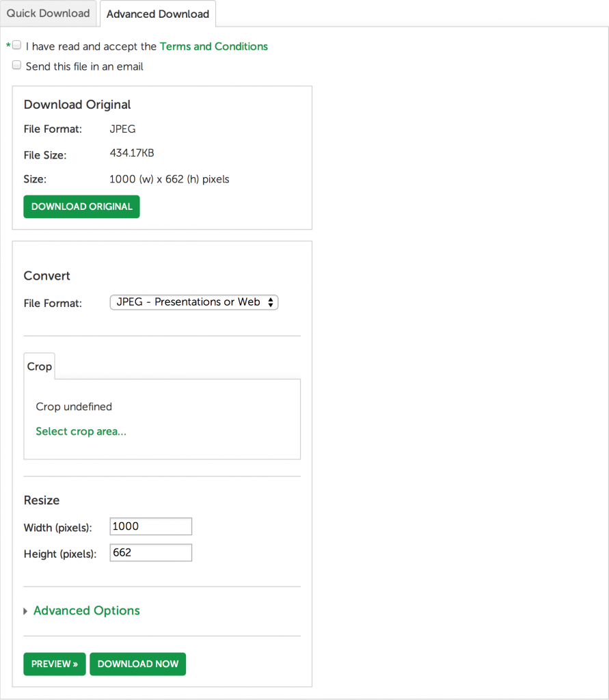Click the required field asterisk marker
Viewport: 609px width, 700px height.
[x=7, y=44]
